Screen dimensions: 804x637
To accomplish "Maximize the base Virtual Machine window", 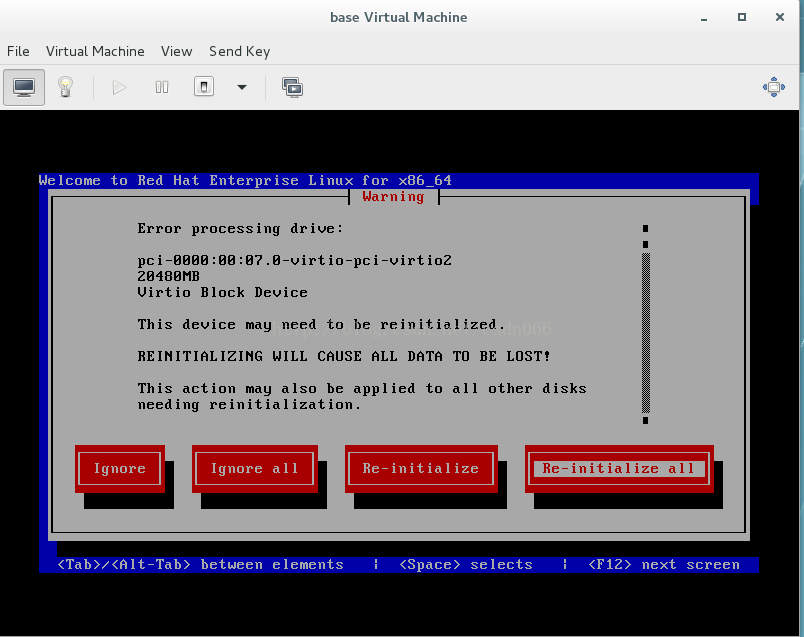I will tap(741, 17).
